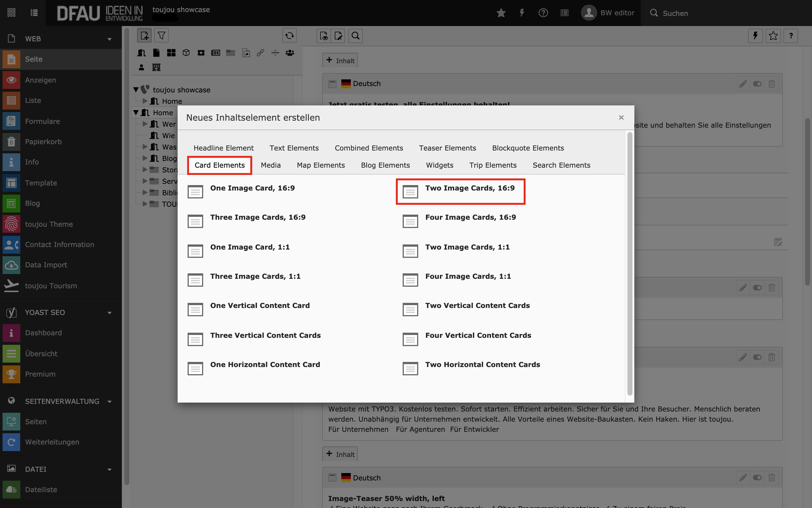This screenshot has width=812, height=508.
Task: Click the dialog's vertical scrollbar
Action: 630,264
